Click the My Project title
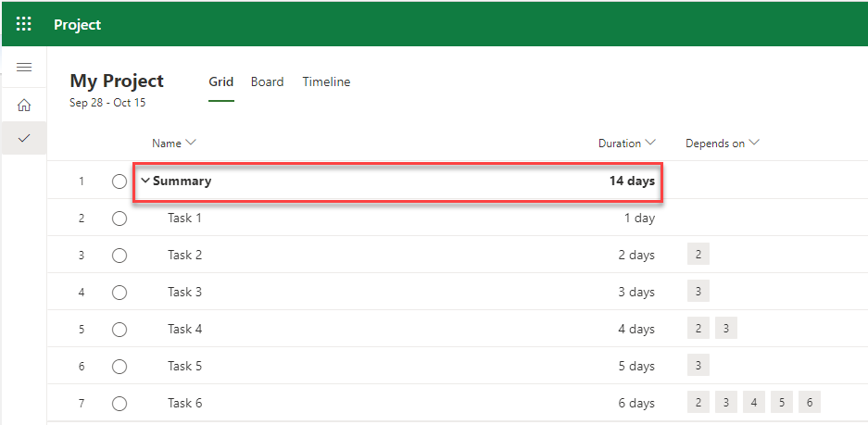 tap(117, 81)
